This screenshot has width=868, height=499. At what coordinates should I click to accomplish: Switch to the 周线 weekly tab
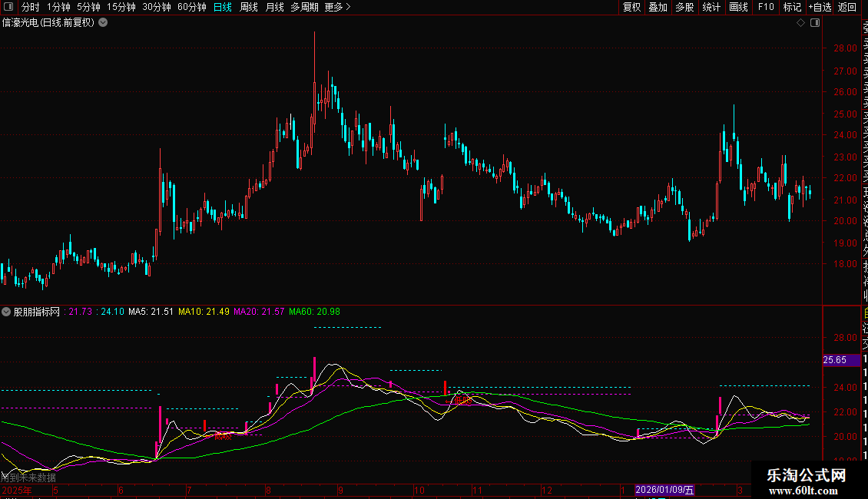(249, 7)
